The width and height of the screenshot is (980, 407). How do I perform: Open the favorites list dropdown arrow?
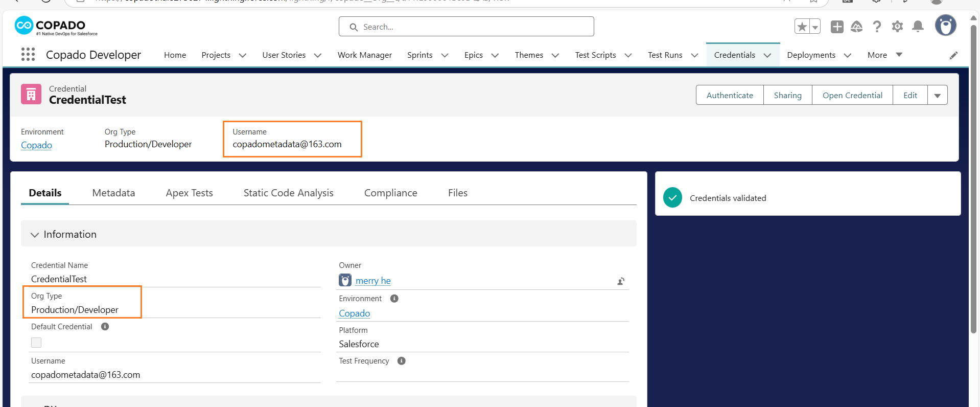pyautogui.click(x=815, y=27)
